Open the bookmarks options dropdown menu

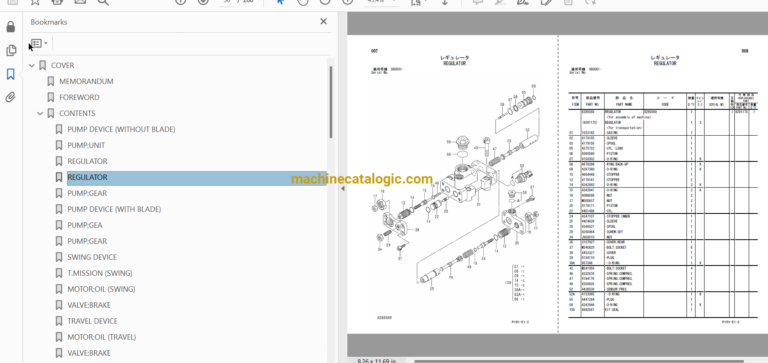click(39, 44)
